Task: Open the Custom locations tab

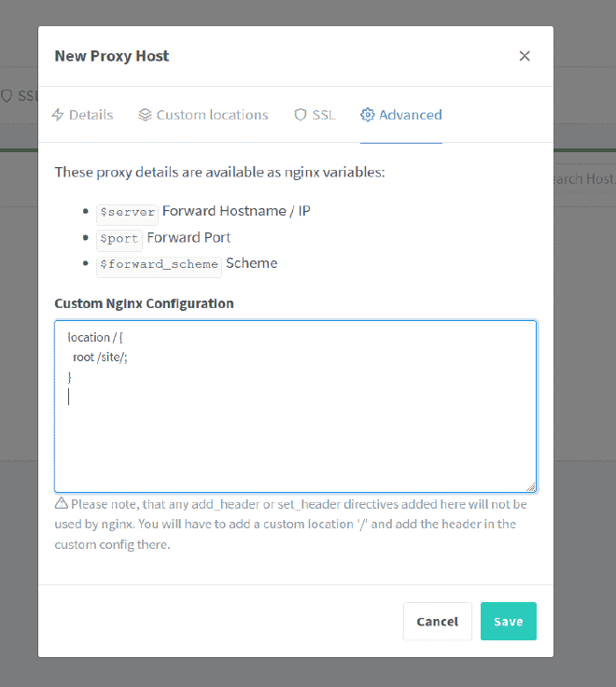Action: [x=203, y=115]
